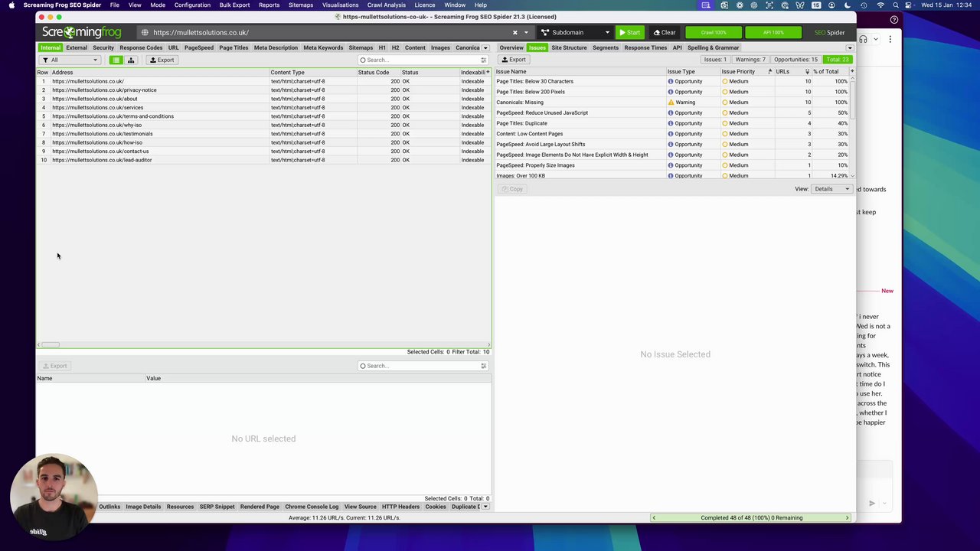Open the Subdomain crawl scope dropdown
The width and height of the screenshot is (980, 551).
(x=575, y=32)
